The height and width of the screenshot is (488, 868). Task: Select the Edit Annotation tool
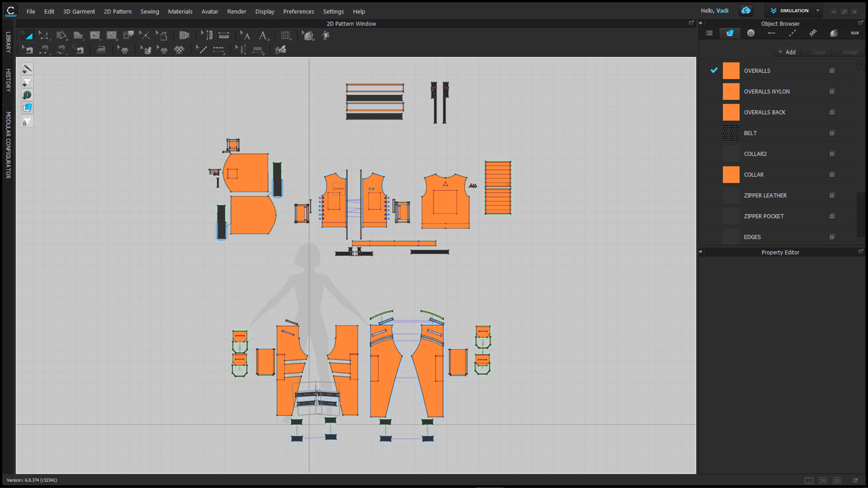click(245, 35)
